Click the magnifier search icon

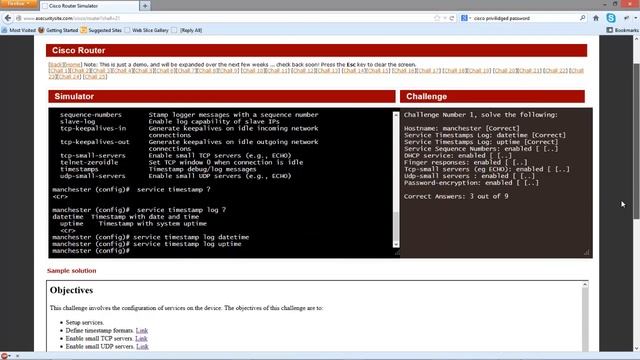582,18
